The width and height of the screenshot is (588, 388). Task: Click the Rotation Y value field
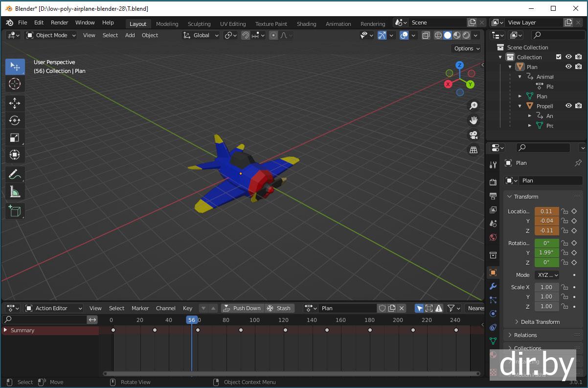(x=546, y=252)
